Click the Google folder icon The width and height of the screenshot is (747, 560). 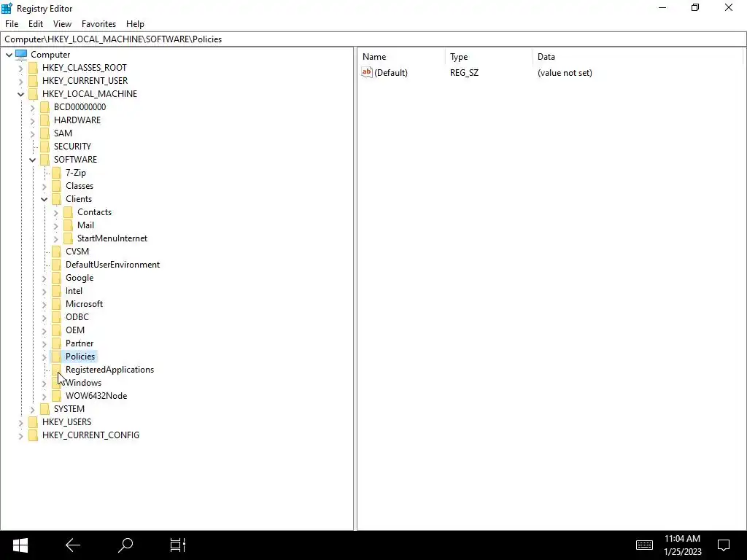(x=57, y=278)
